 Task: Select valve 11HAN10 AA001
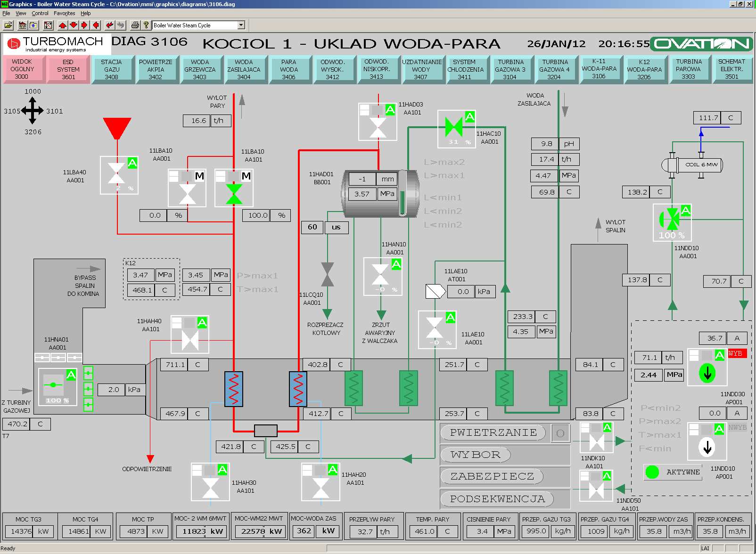[x=383, y=277]
